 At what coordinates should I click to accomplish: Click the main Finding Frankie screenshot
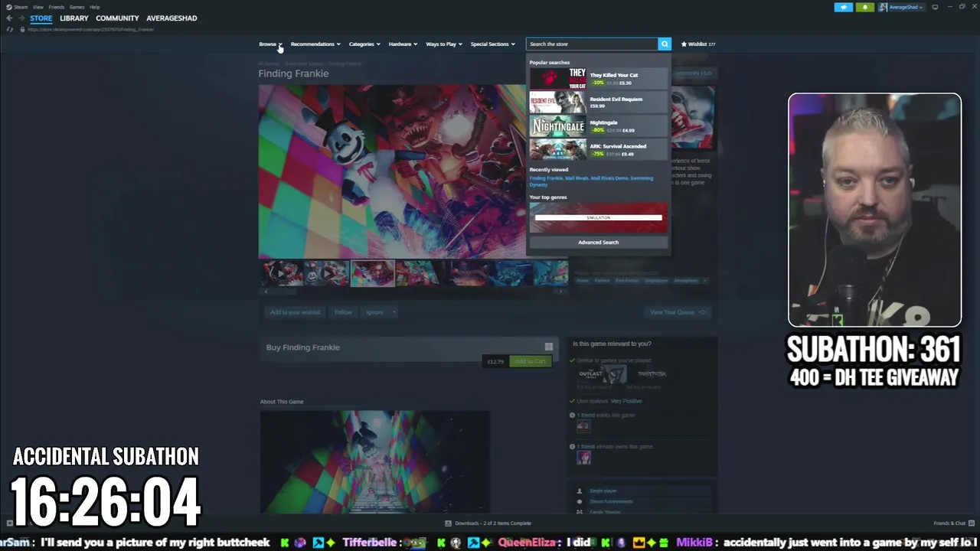392,171
